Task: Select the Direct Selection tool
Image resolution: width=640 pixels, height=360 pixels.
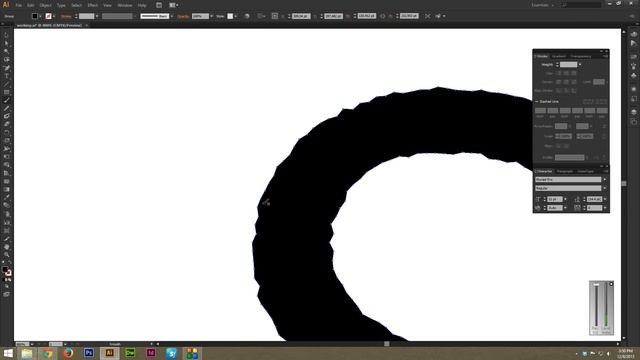Action: tap(7, 43)
